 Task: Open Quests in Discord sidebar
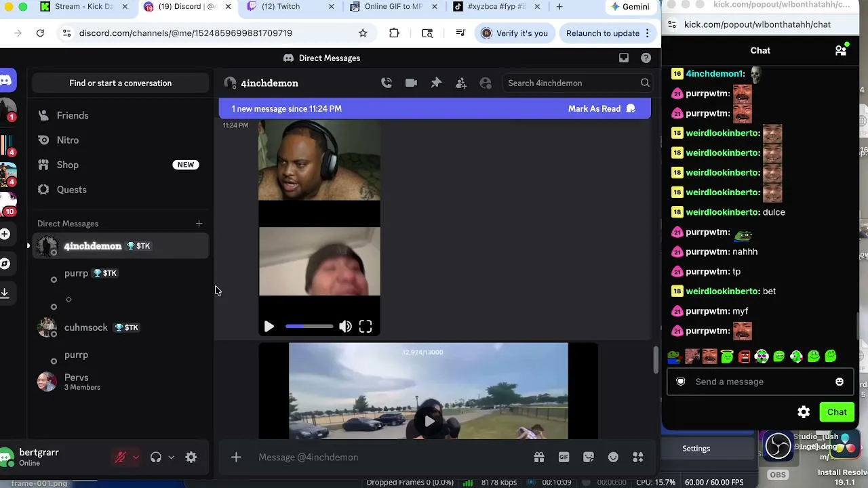(x=121, y=190)
